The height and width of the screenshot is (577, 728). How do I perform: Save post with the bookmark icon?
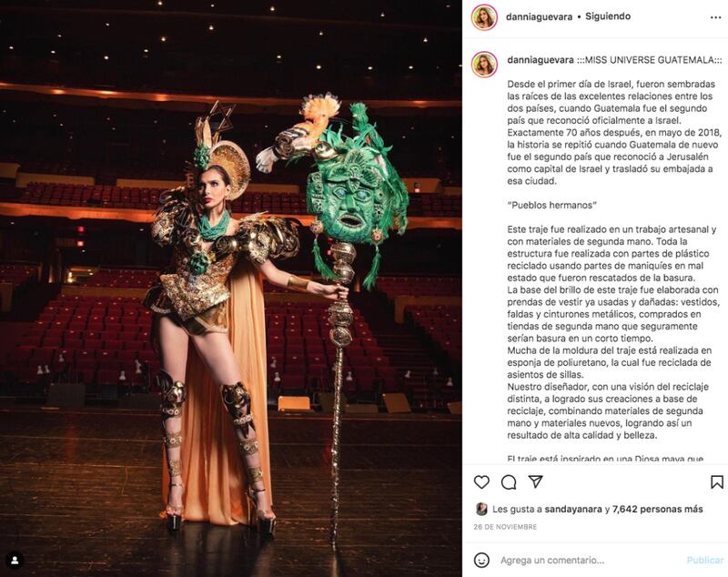click(717, 482)
